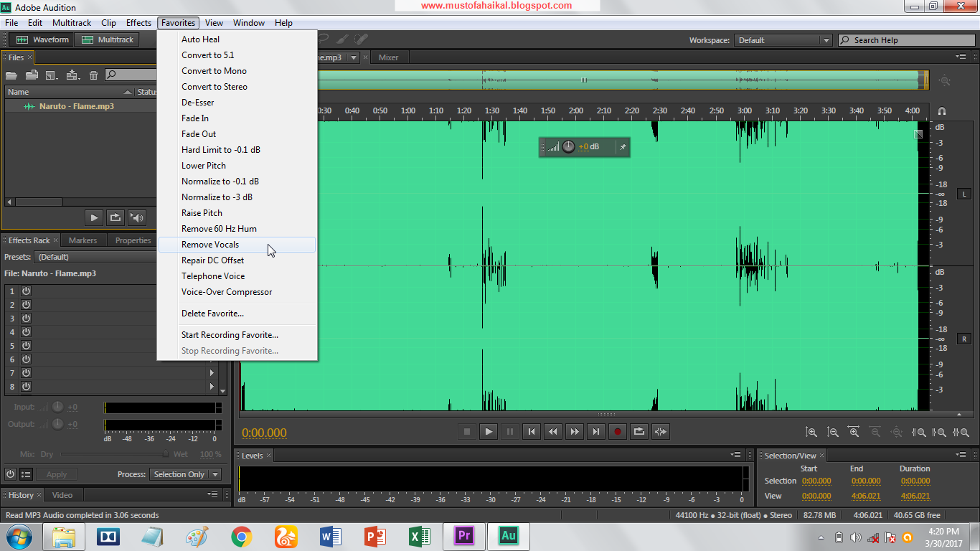Click the red Record button
980x551 pixels.
click(618, 431)
